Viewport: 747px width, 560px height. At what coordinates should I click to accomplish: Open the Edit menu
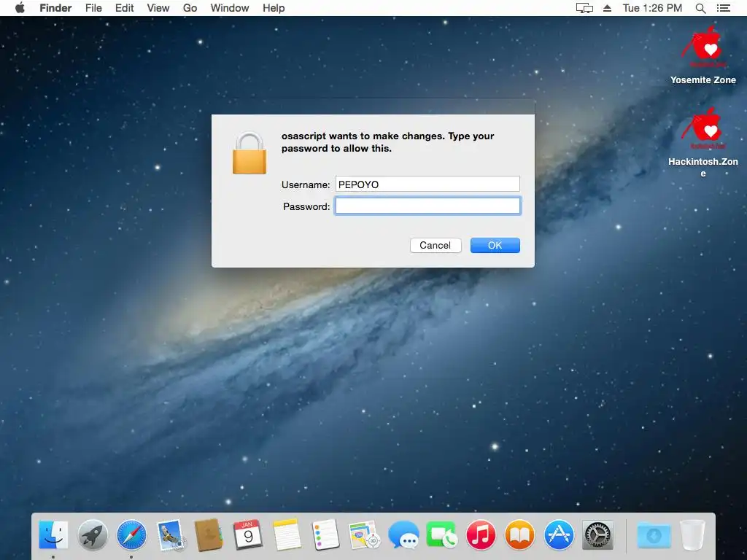pyautogui.click(x=124, y=8)
